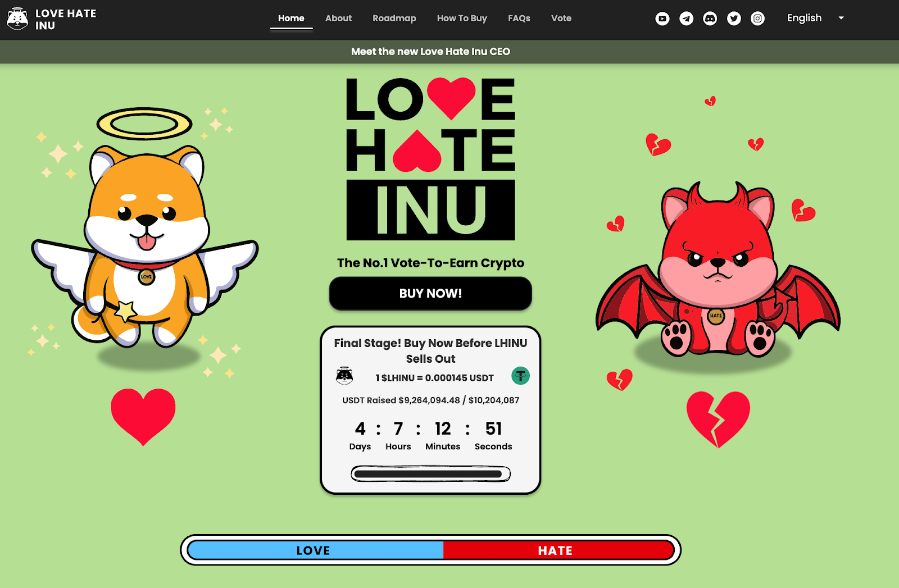Open the Discord social icon
Image resolution: width=899 pixels, height=588 pixels.
(x=710, y=19)
